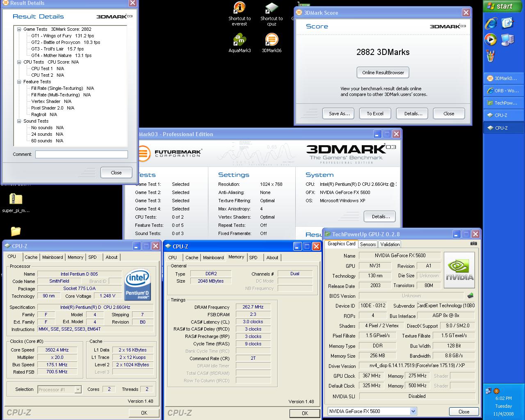Screen dimensions: 525x420
Task: Open the My Computer quick launch icon
Action: tap(508, 39)
